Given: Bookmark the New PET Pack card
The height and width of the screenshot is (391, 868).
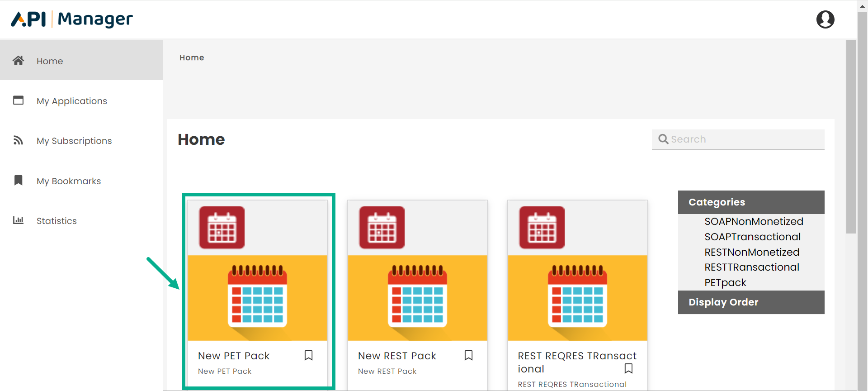Looking at the screenshot, I should [309, 355].
